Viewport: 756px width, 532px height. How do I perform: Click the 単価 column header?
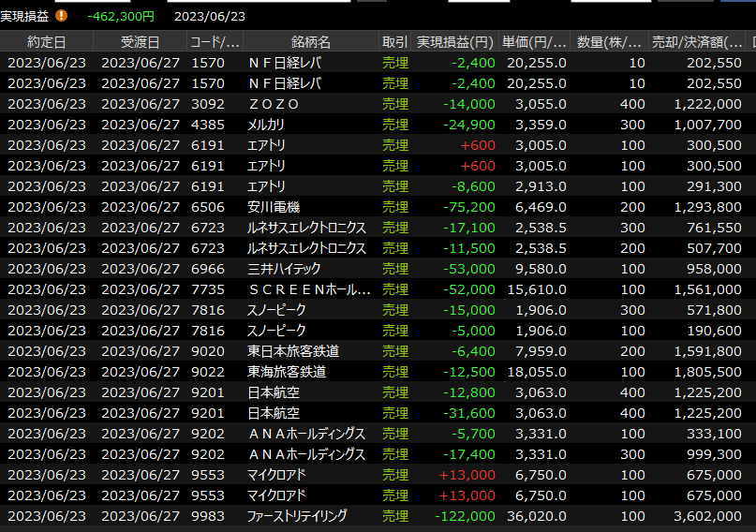pyautogui.click(x=534, y=42)
